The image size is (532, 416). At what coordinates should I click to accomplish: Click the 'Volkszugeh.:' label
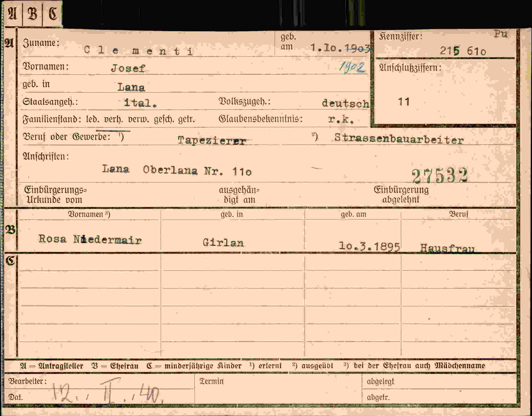(x=245, y=102)
